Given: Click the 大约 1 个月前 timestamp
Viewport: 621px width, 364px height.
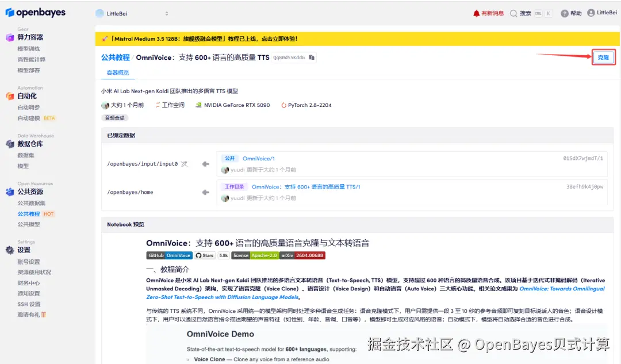Looking at the screenshot, I should 127,105.
